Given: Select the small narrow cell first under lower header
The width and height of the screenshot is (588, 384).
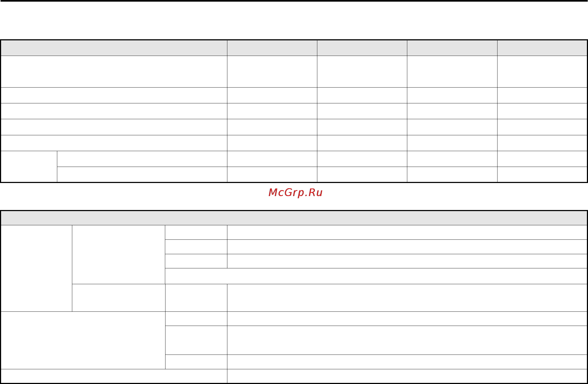Looking at the screenshot, I should pos(196,232).
